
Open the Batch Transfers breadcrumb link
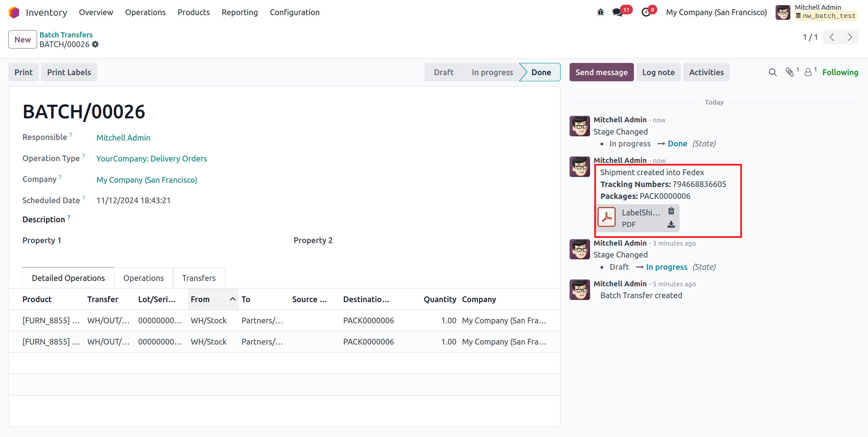point(66,35)
